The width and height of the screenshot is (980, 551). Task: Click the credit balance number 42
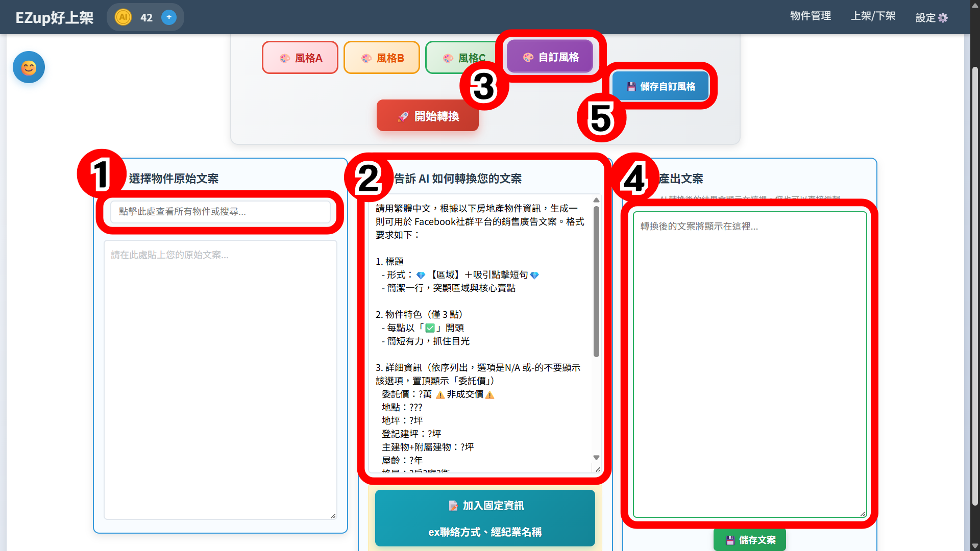pos(146,18)
